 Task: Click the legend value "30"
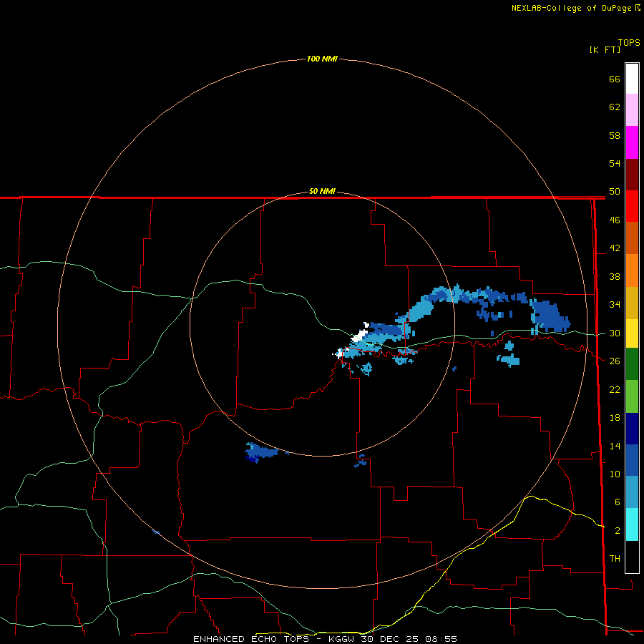coord(615,333)
